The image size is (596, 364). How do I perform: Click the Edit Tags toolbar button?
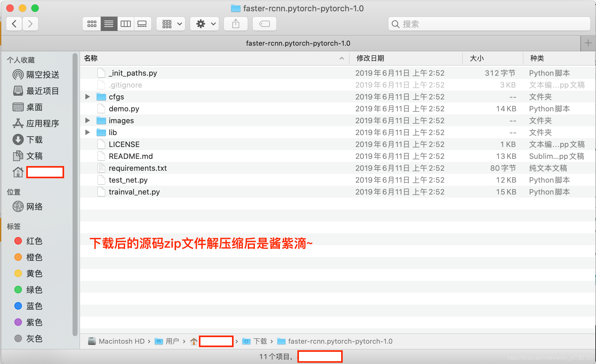point(265,24)
